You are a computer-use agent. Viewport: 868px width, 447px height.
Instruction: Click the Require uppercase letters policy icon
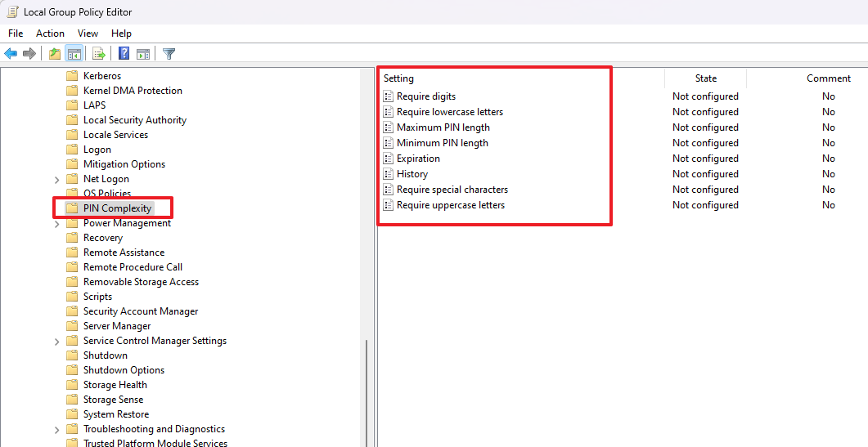(x=389, y=204)
